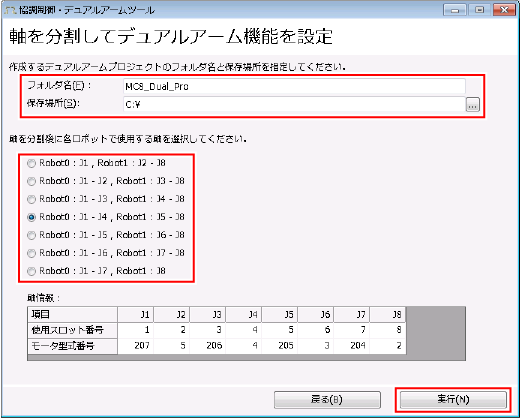Focus the 保存場所 save location field
This screenshot has height=418, width=520.
click(x=294, y=105)
